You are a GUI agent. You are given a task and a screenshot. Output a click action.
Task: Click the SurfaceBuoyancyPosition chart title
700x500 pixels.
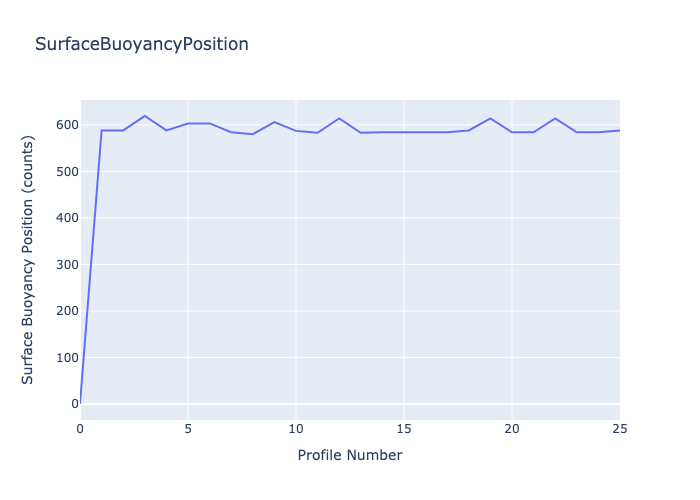pyautogui.click(x=141, y=44)
